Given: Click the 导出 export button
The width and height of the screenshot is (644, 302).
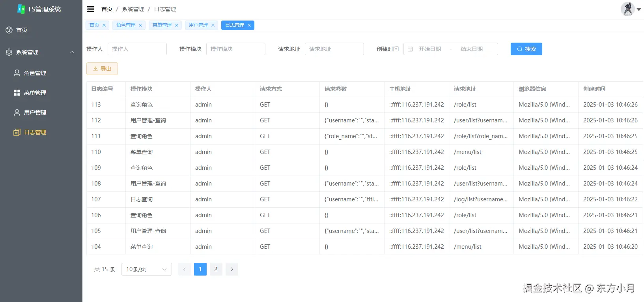Looking at the screenshot, I should click(102, 69).
